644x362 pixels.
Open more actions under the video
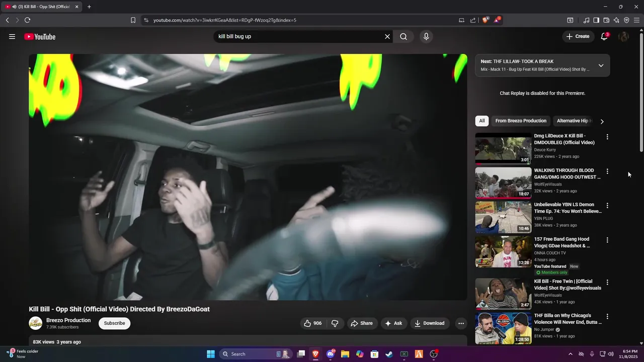coord(460,323)
